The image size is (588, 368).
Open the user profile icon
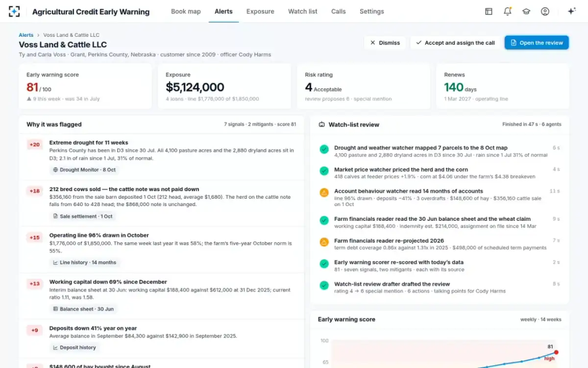click(x=545, y=11)
